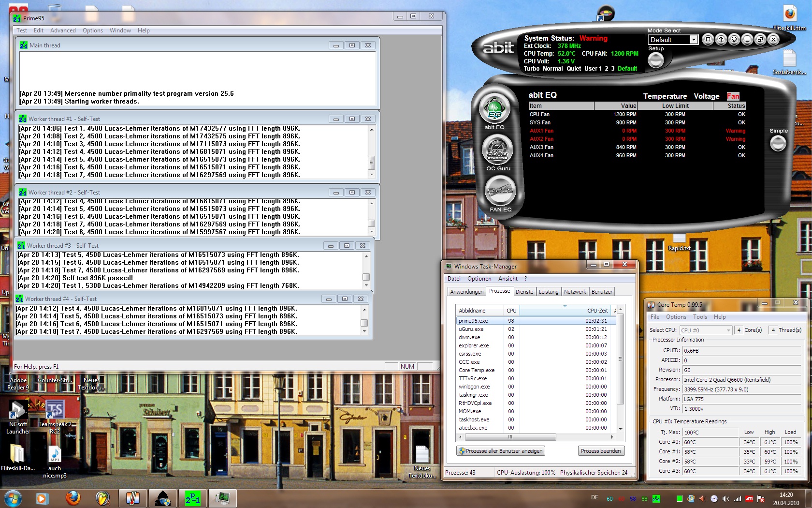This screenshot has height=508, width=812.
Task: Click the round Simple button in abit
Action: pos(778,143)
